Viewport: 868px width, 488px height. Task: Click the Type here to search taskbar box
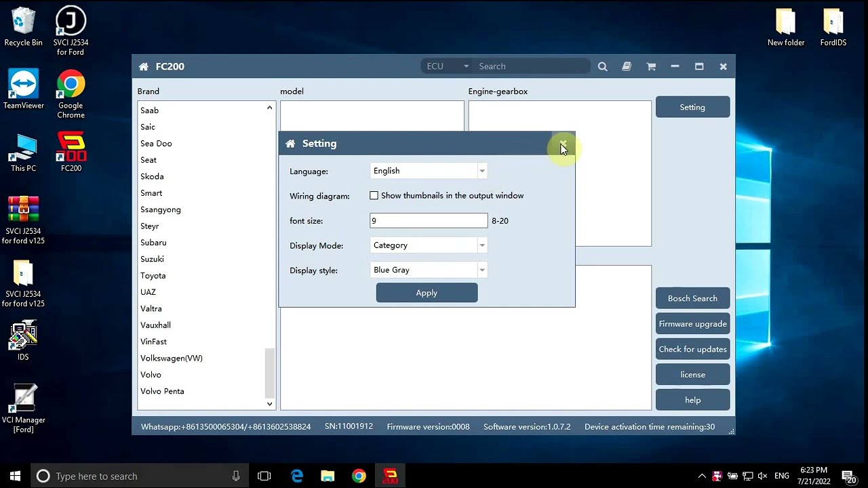[x=139, y=476]
